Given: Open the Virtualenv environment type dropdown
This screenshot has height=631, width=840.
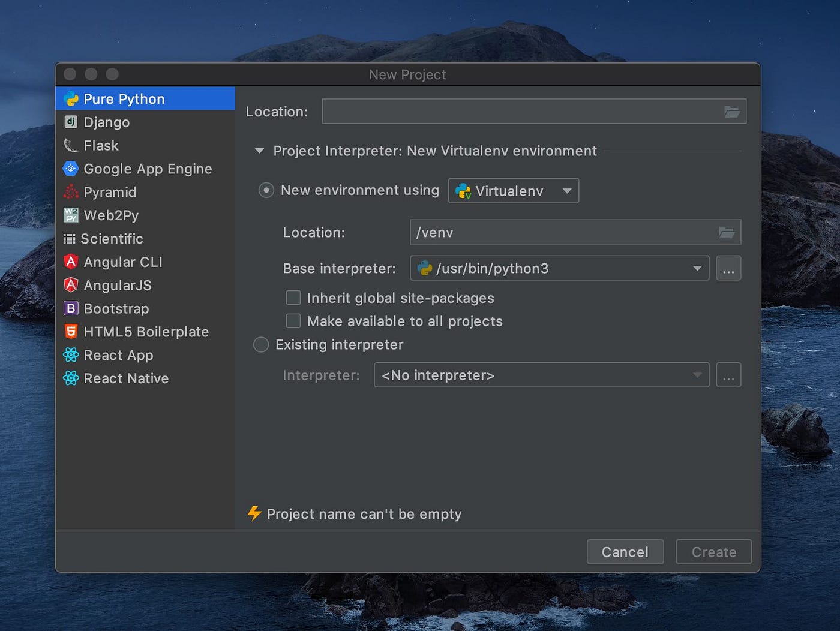Looking at the screenshot, I should pos(566,190).
